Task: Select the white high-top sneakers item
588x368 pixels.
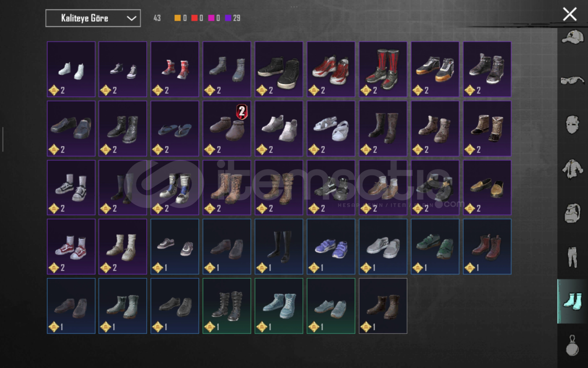Action: 71,69
